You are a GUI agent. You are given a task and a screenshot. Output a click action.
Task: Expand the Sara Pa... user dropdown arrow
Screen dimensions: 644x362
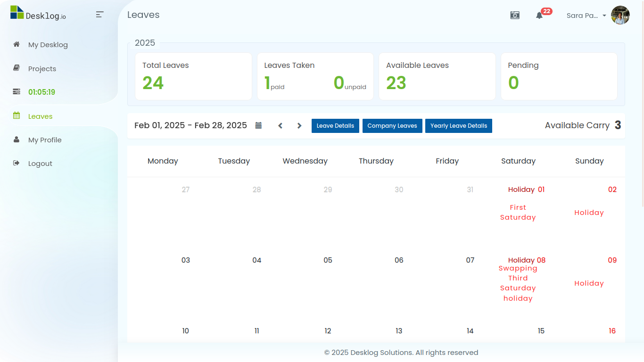coord(604,16)
